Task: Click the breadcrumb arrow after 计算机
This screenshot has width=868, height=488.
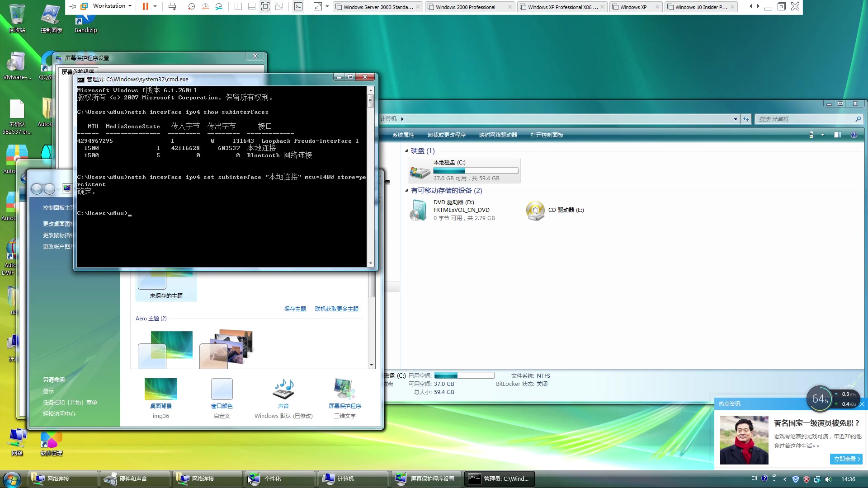Action: [x=402, y=119]
